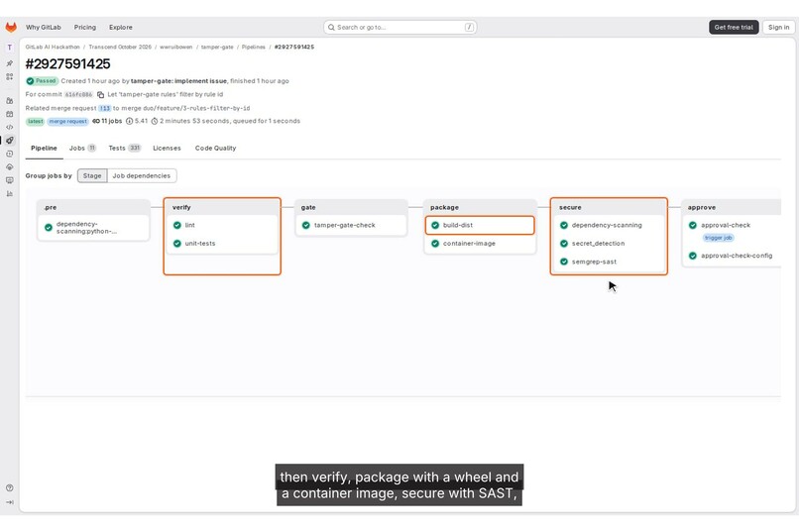Open the tamper-gate breadcrumb link
The image size is (799, 532).
(x=217, y=47)
